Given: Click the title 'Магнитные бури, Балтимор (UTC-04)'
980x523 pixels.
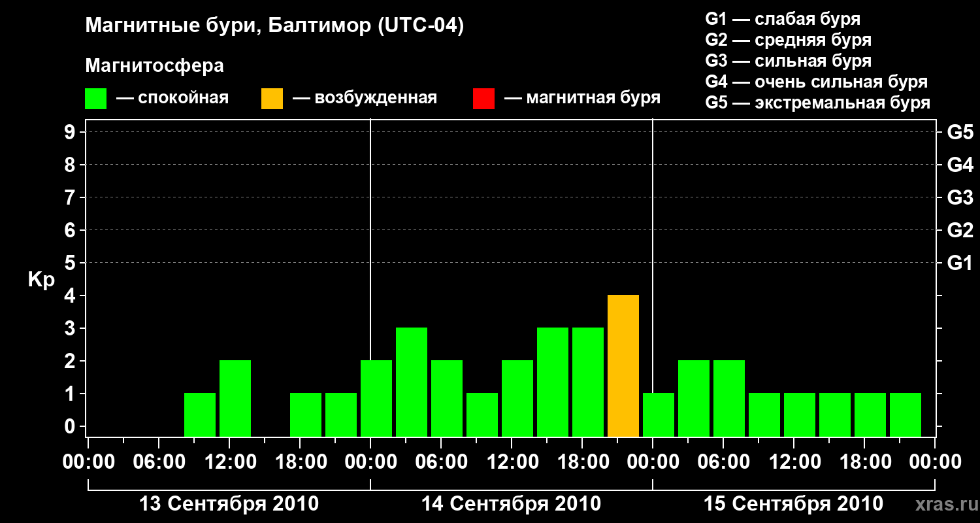Looking at the screenshot, I should 274,26.
